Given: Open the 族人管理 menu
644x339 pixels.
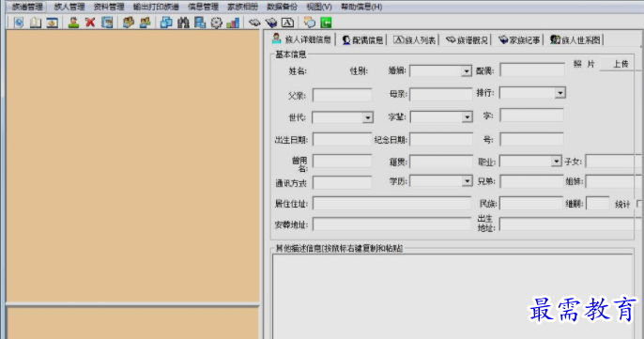Looking at the screenshot, I should [69, 7].
